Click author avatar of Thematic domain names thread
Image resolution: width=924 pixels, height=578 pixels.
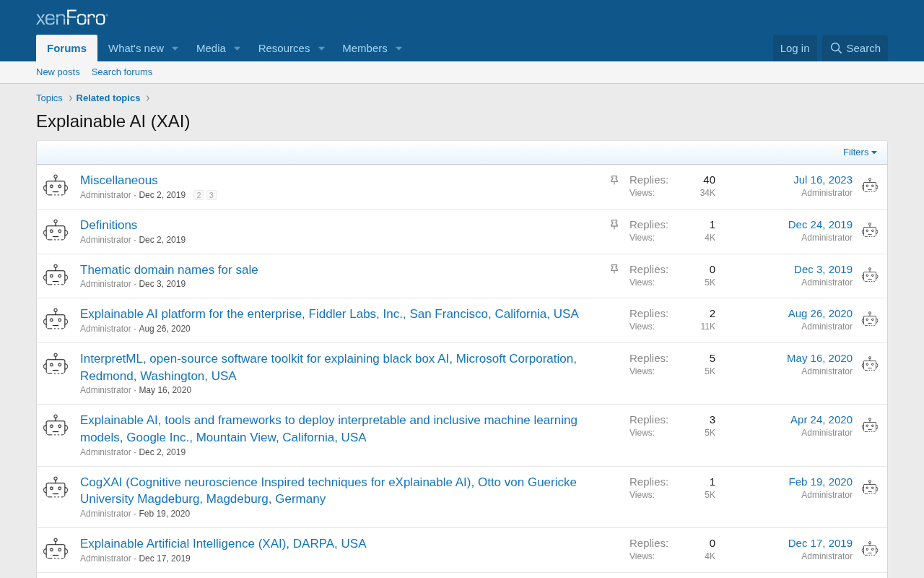[56, 276]
